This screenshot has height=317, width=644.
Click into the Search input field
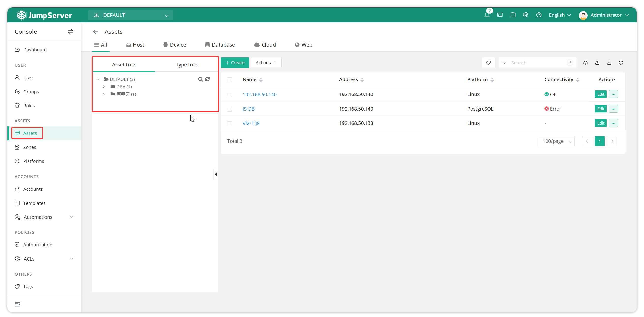click(x=538, y=63)
